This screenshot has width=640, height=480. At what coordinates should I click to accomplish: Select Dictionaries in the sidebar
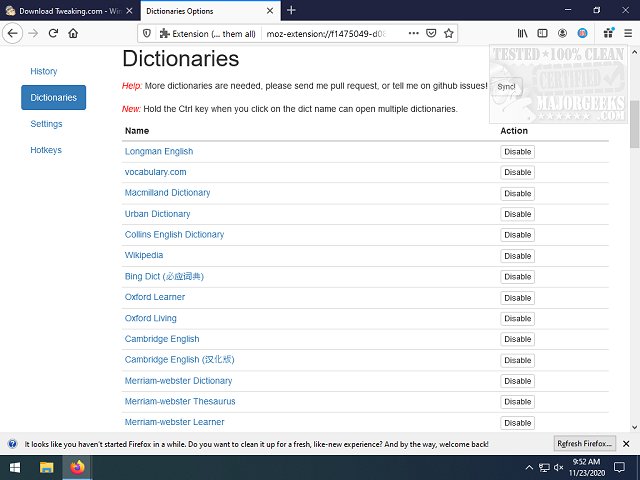[53, 98]
